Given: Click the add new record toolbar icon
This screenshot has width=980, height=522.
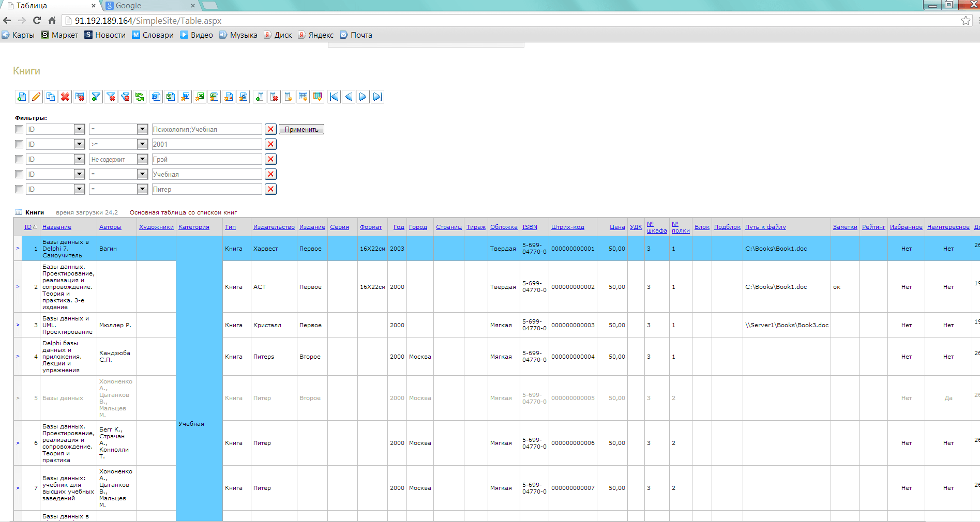Looking at the screenshot, I should point(22,97).
